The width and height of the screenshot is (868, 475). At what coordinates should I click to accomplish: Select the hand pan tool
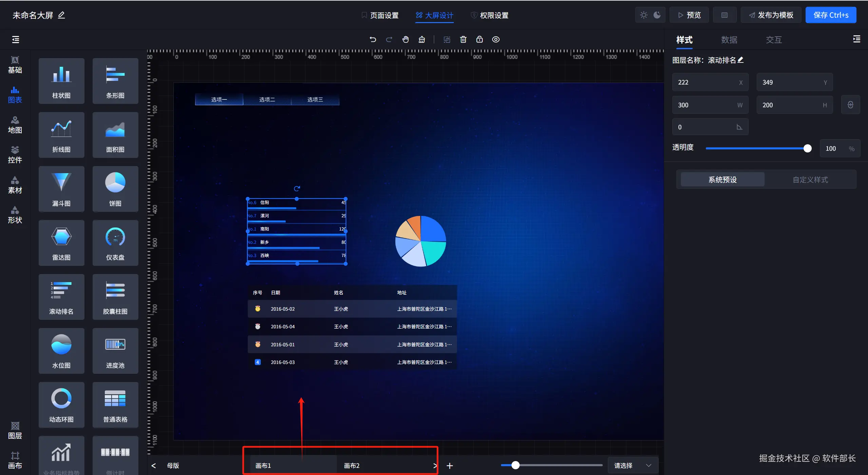pos(405,39)
